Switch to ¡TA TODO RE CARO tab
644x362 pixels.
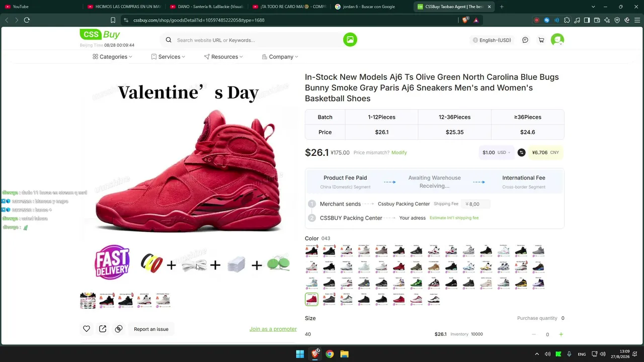[289, 7]
